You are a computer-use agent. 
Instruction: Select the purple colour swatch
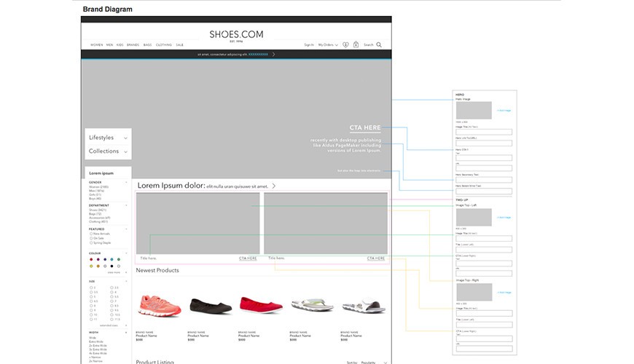pyautogui.click(x=98, y=259)
